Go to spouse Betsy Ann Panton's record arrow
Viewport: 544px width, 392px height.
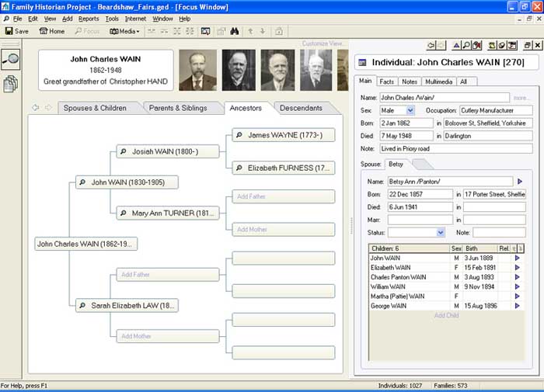click(x=520, y=181)
